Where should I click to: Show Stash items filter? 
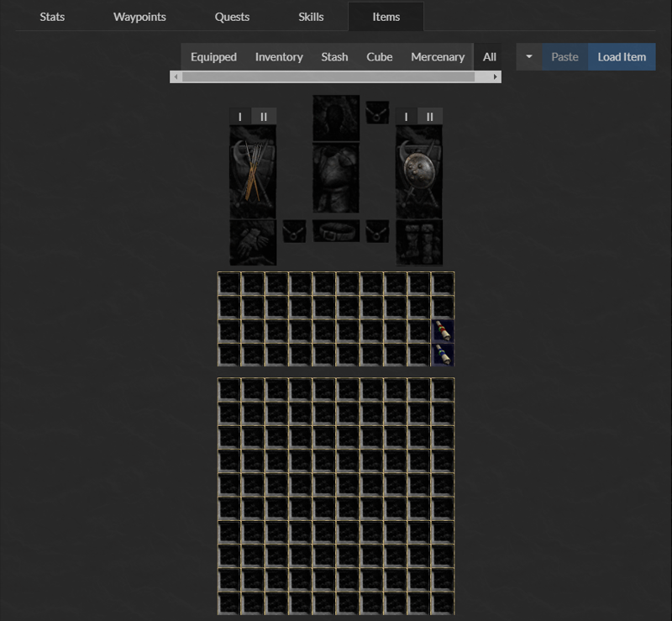click(334, 56)
